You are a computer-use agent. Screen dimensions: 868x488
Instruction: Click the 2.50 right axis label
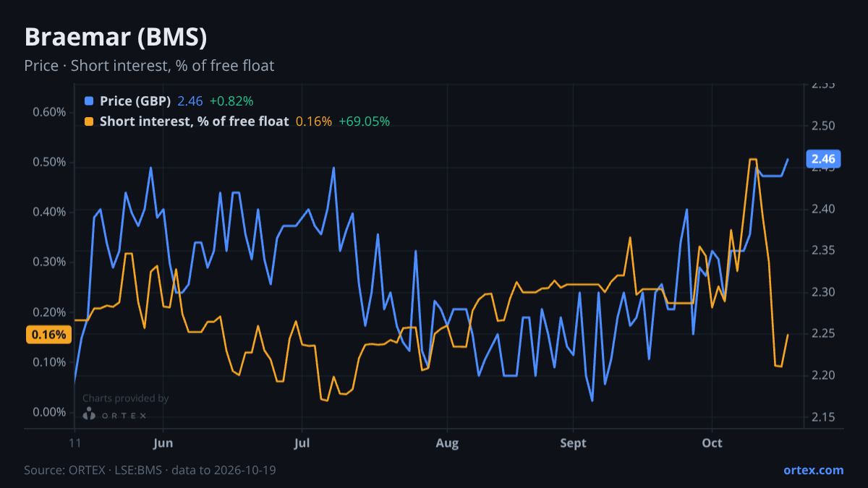pos(823,126)
